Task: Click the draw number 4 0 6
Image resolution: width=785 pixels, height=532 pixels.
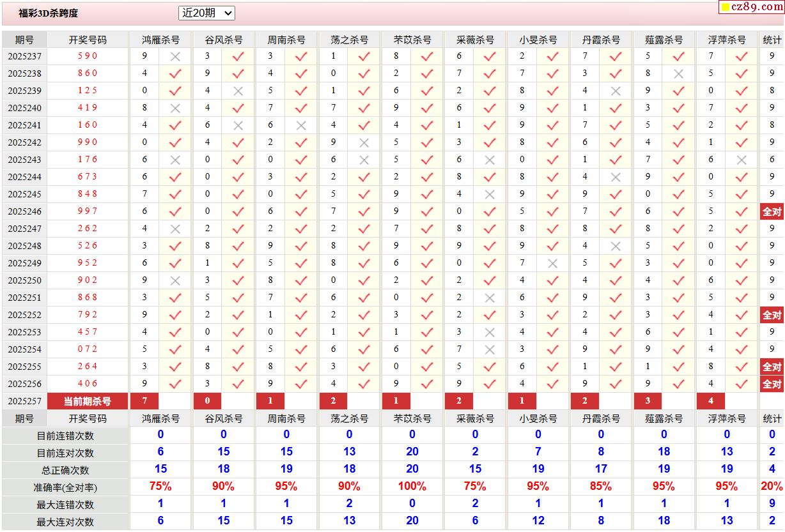Action: pyautogui.click(x=88, y=384)
